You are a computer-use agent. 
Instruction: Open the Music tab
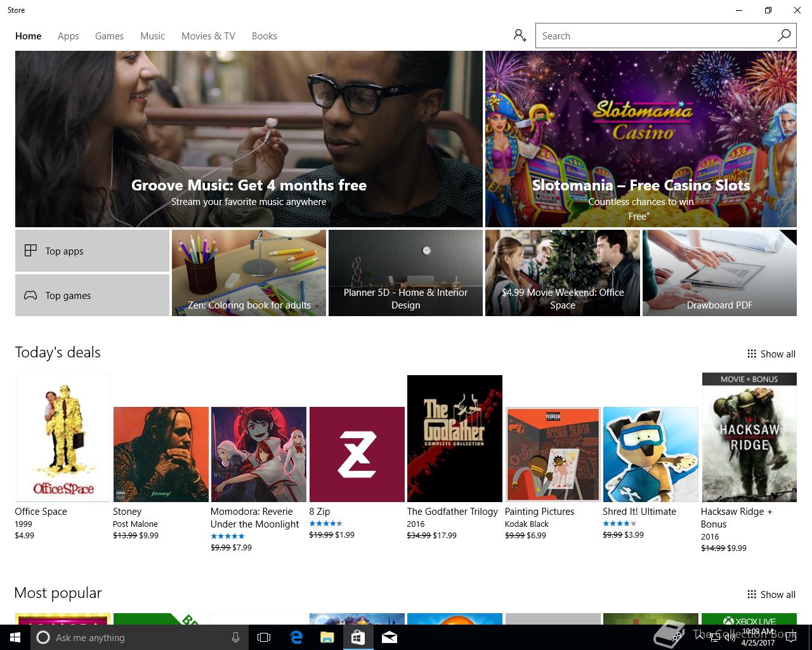pos(152,36)
